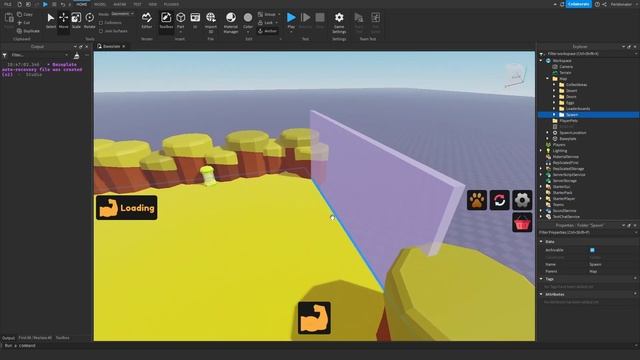Click the Cut button
The height and width of the screenshot is (360, 640).
[24, 23]
